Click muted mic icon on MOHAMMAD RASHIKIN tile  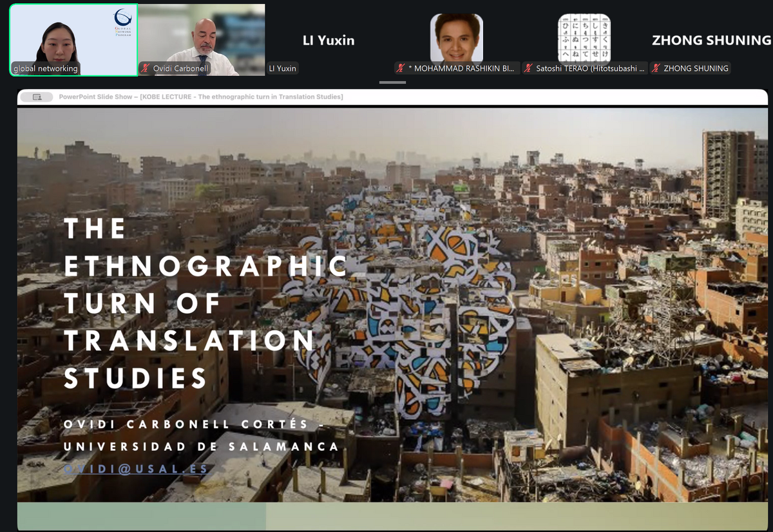[x=401, y=68]
